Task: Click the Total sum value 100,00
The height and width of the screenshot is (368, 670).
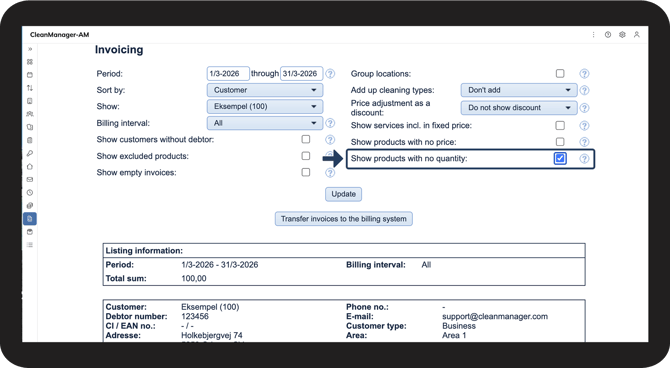Action: pyautogui.click(x=194, y=279)
